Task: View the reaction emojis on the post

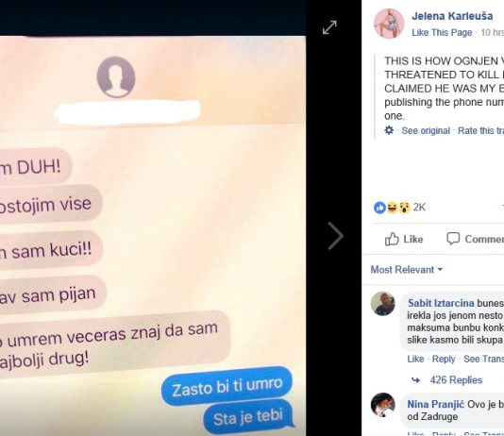Action: [392, 208]
